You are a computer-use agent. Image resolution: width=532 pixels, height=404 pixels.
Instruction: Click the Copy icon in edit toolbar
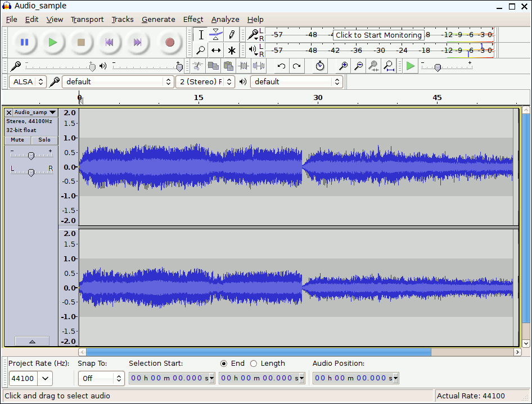[213, 66]
